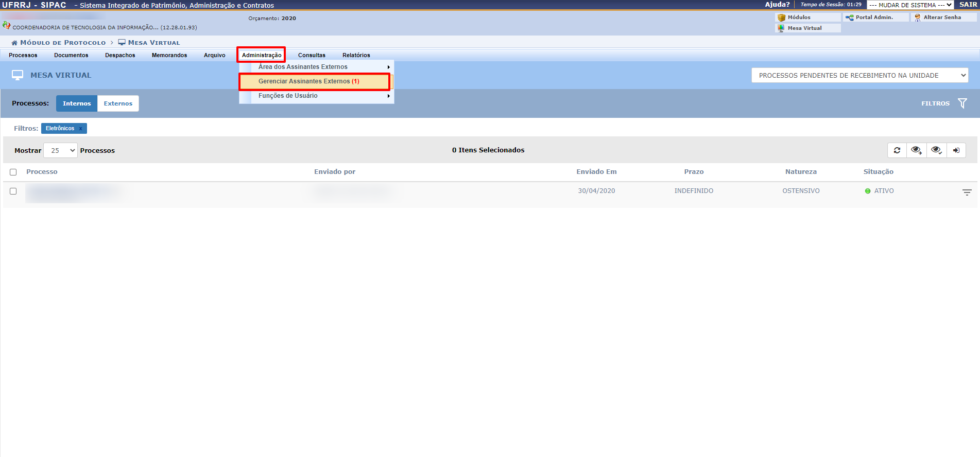Image resolution: width=980 pixels, height=457 pixels.
Task: Open the Relatórios menu
Action: tap(356, 55)
